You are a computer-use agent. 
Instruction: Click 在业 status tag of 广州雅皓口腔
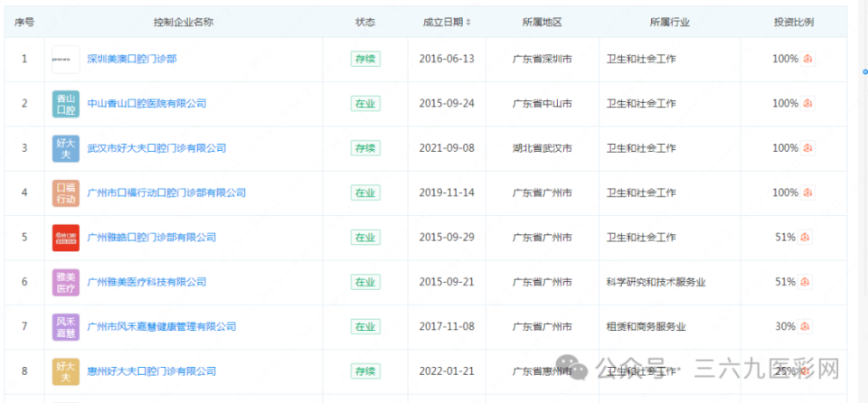365,238
